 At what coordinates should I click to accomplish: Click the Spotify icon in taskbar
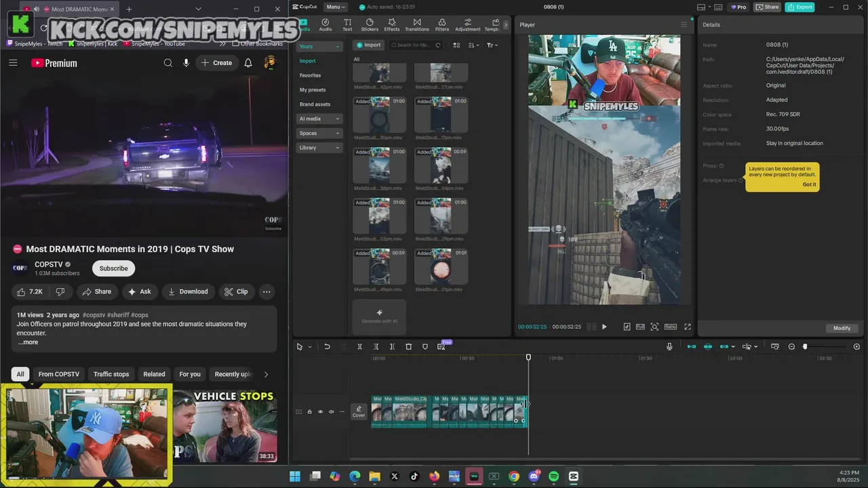[553, 476]
